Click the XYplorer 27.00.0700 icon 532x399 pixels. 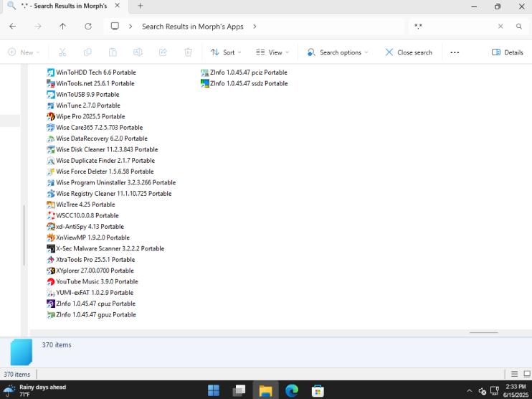coord(51,271)
